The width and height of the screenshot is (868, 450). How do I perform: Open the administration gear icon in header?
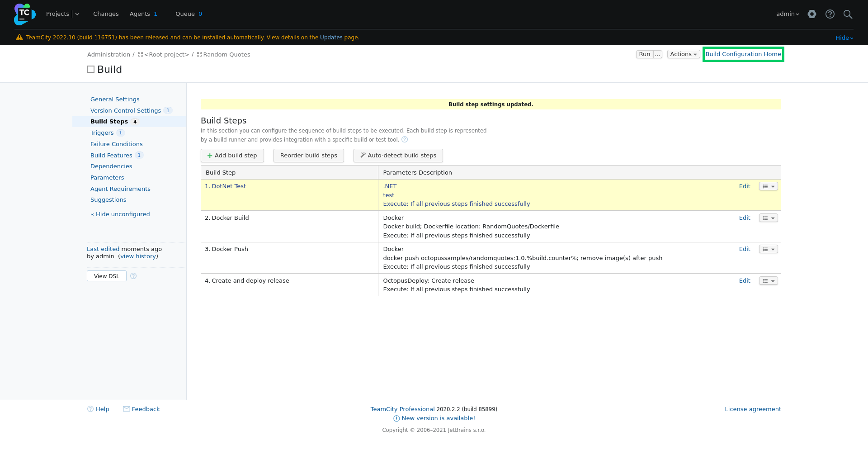point(812,14)
